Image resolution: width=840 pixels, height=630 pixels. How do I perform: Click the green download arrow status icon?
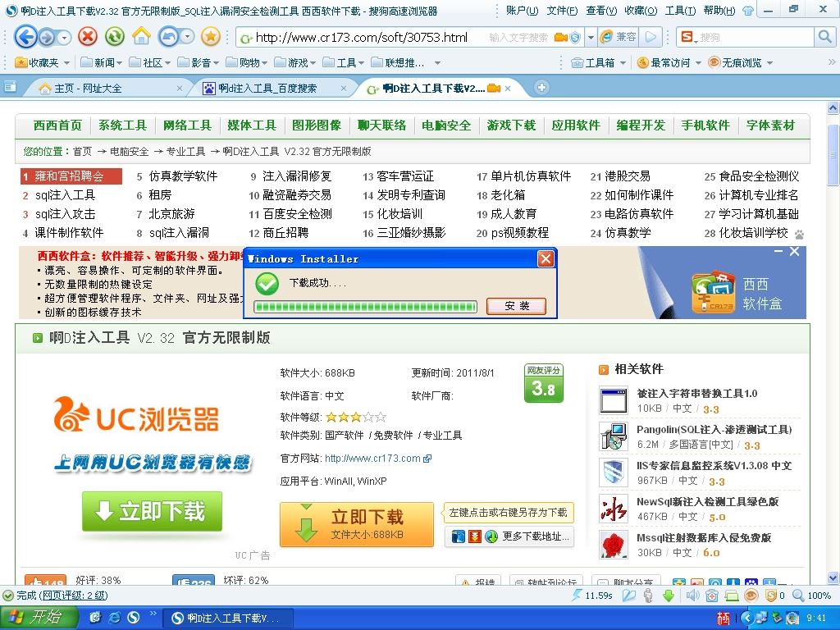pyautogui.click(x=669, y=596)
